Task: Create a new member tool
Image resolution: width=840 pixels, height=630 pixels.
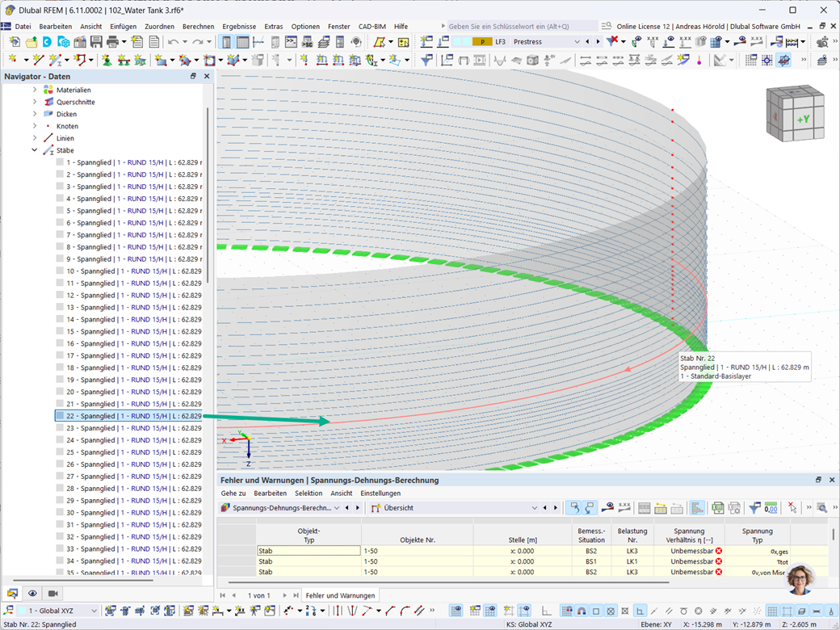Action: (54, 60)
